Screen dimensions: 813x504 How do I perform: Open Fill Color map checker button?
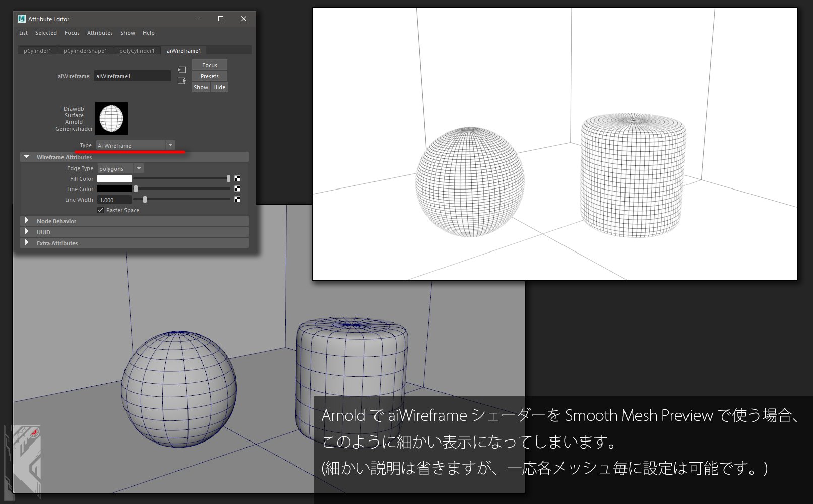point(237,178)
